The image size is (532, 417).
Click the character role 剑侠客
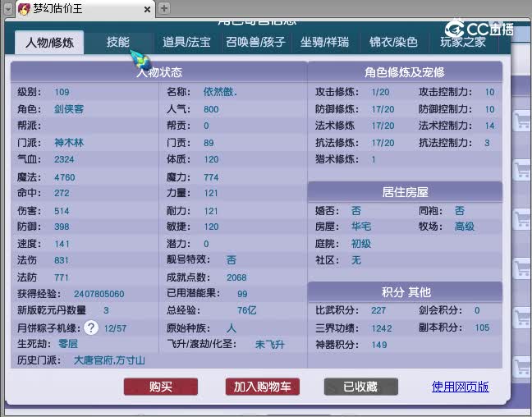click(x=69, y=109)
